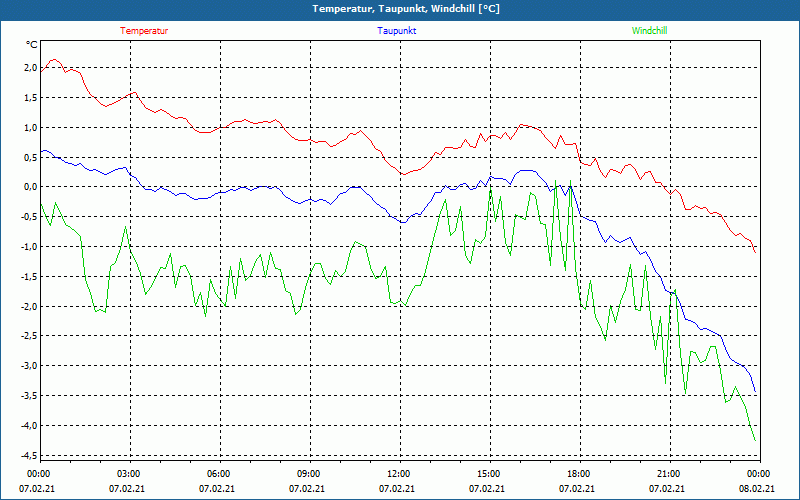This screenshot has height=500, width=800.
Task: Click the -0,5 y-axis value
Action: click(29, 217)
